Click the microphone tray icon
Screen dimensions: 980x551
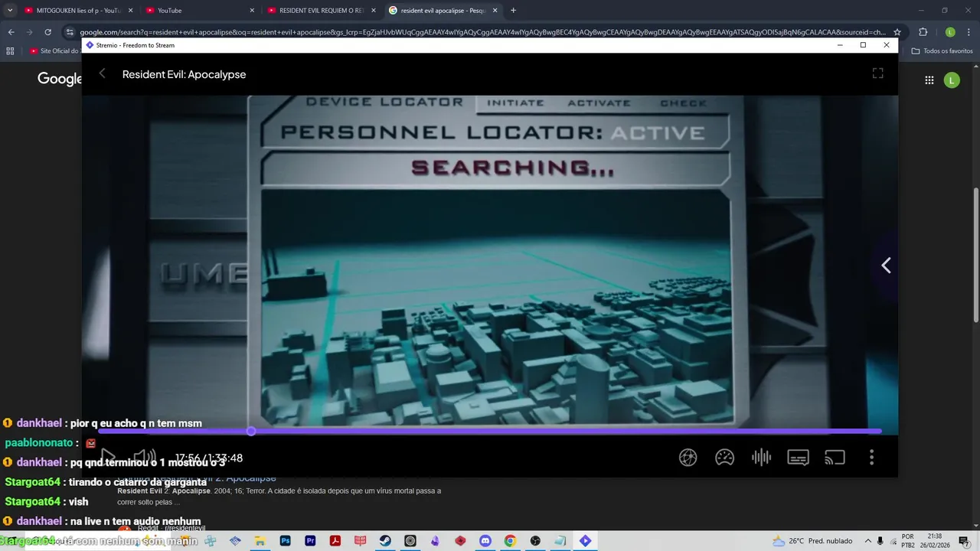(x=880, y=541)
